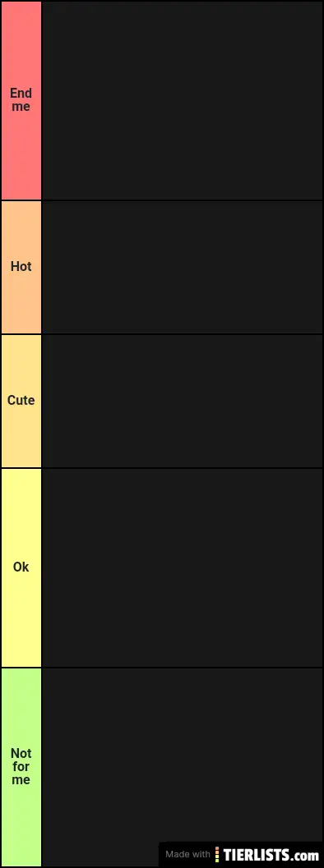Click the 'Made with' watermark text
Viewport: 324px width, 868px height.
(x=187, y=854)
